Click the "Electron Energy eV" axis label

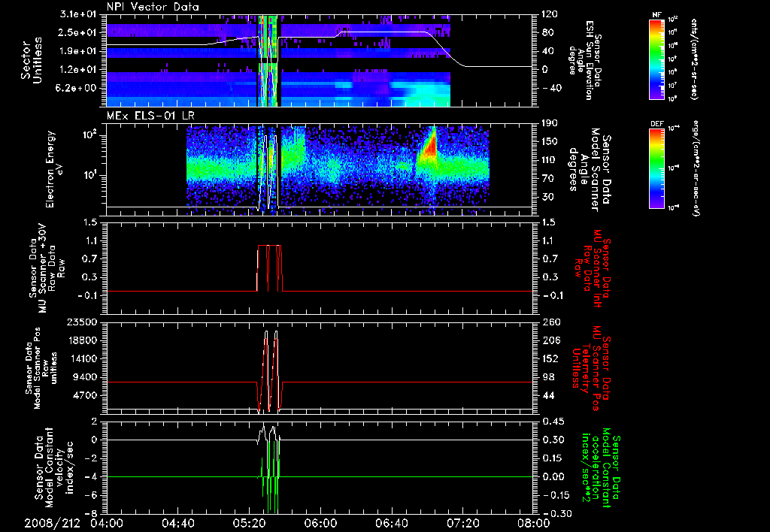pos(55,169)
